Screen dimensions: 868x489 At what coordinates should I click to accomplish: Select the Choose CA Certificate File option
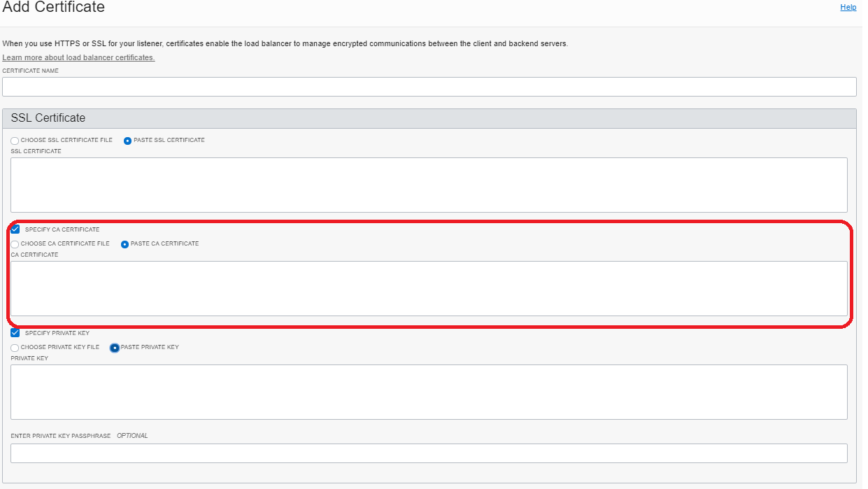[x=14, y=243]
